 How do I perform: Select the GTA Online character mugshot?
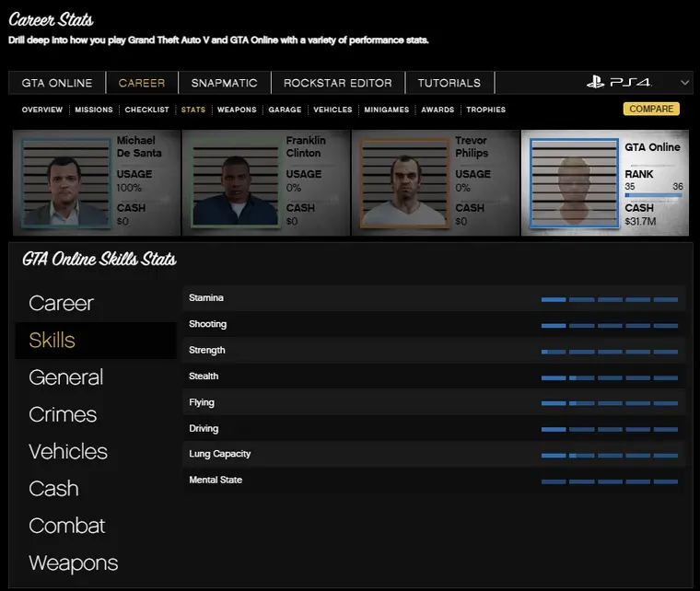[574, 183]
